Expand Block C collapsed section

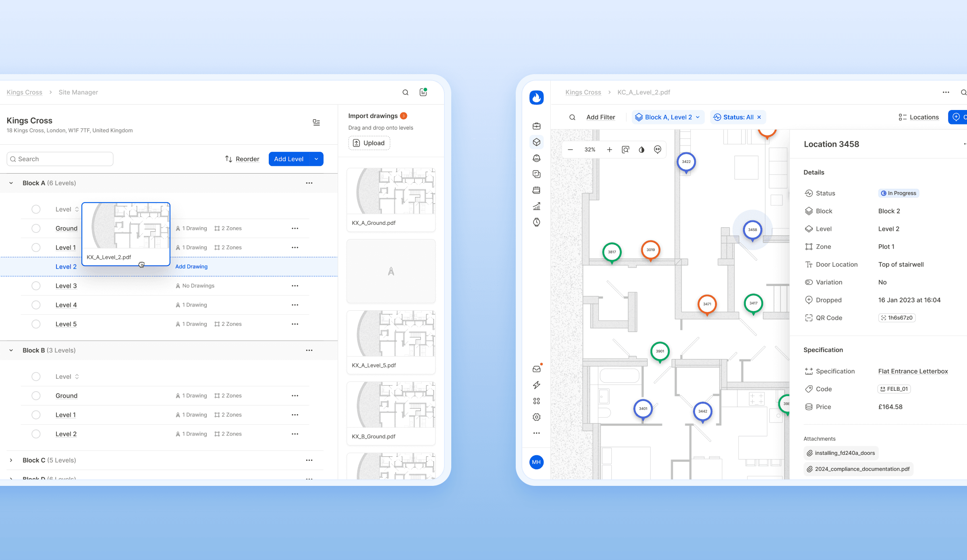click(10, 460)
